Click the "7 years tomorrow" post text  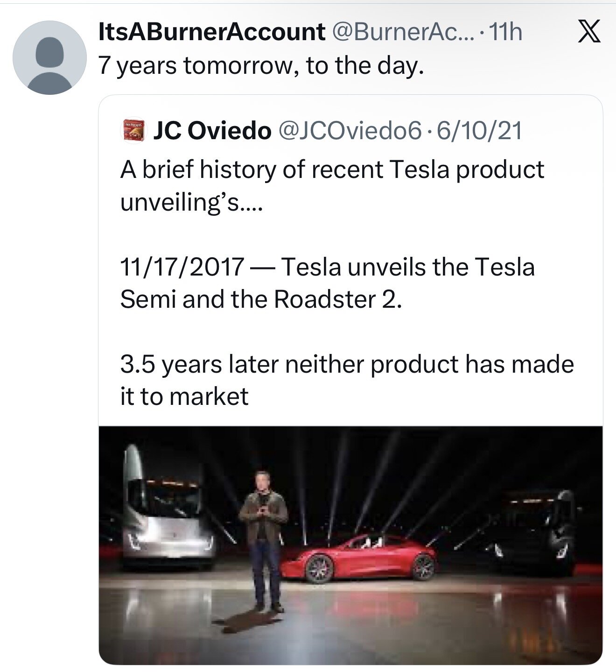click(261, 65)
